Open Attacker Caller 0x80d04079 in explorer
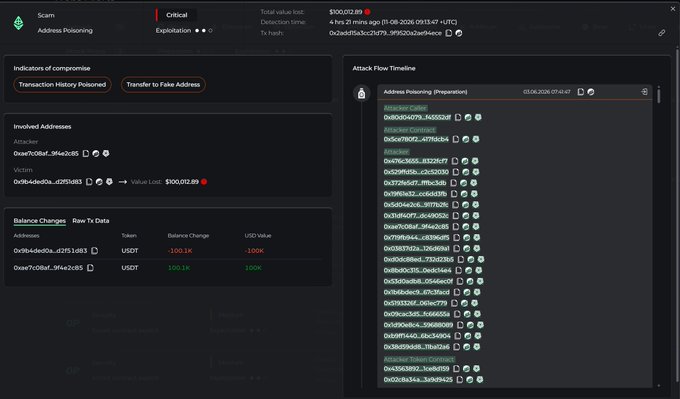 tap(468, 118)
